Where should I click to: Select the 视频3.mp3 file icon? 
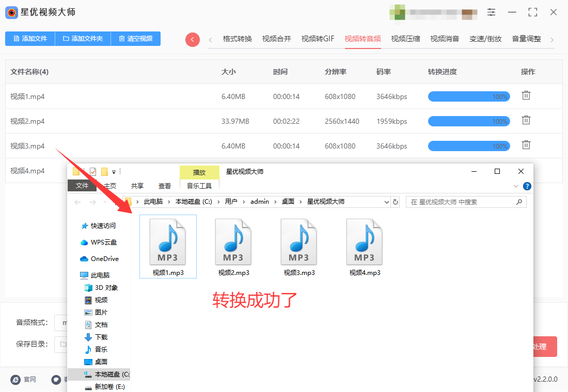click(299, 242)
